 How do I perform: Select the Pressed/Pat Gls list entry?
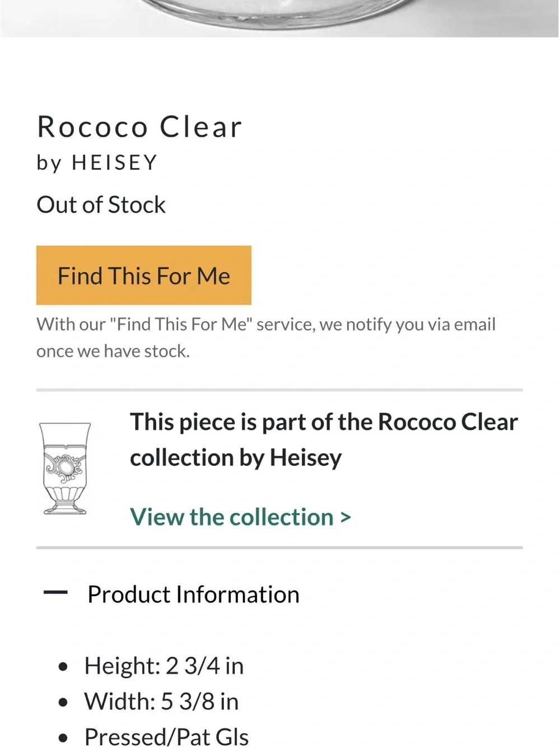pos(166,736)
